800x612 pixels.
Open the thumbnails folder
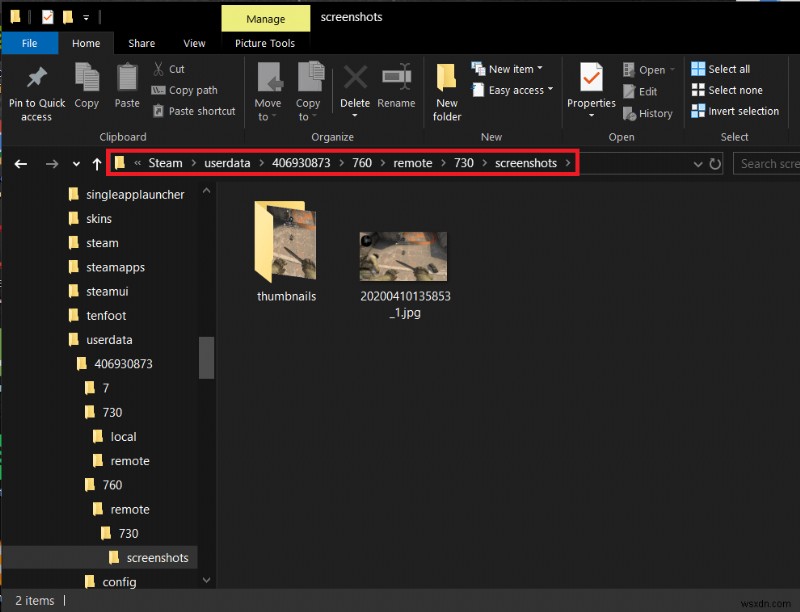pos(287,243)
